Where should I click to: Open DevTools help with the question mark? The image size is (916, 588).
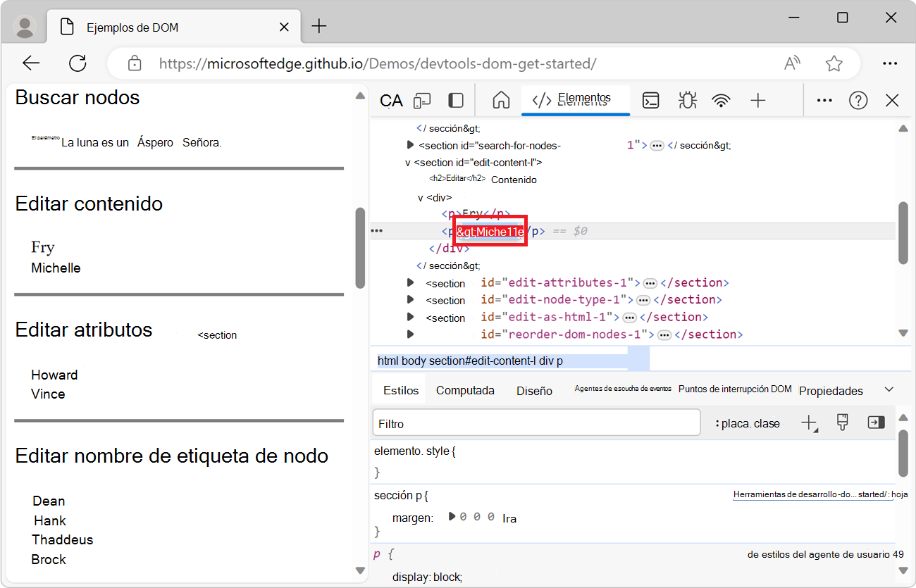pos(858,100)
